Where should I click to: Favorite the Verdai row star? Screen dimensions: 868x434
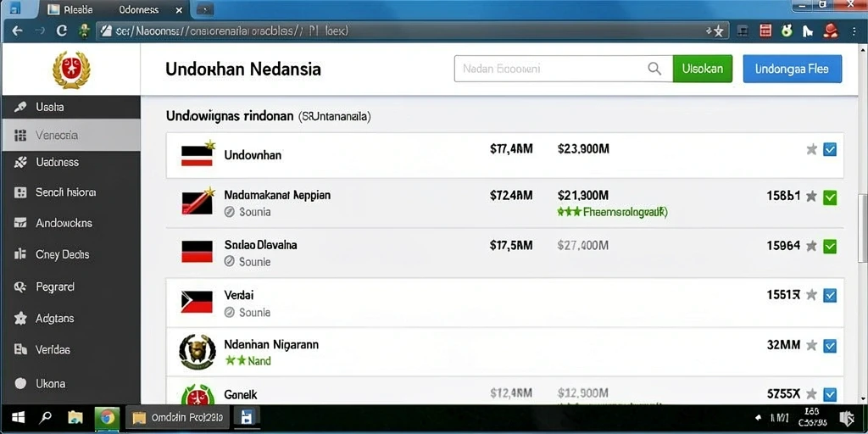pyautogui.click(x=811, y=295)
